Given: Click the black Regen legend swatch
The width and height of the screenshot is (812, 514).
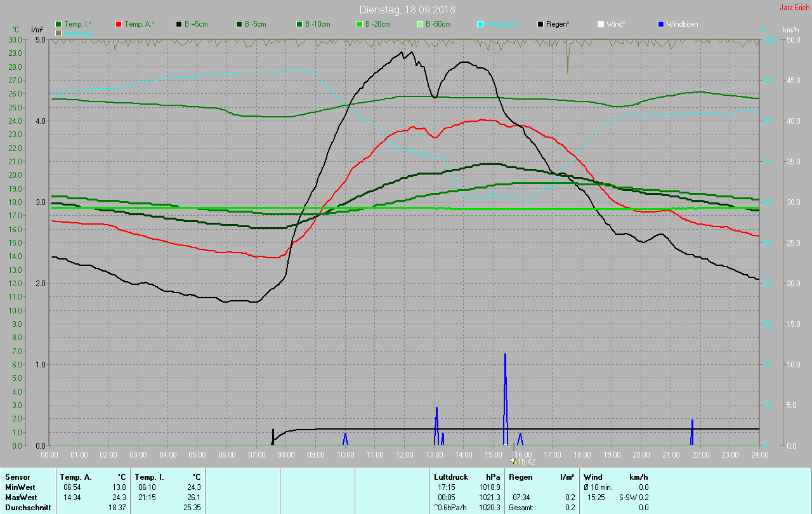Looking at the screenshot, I should (x=540, y=24).
